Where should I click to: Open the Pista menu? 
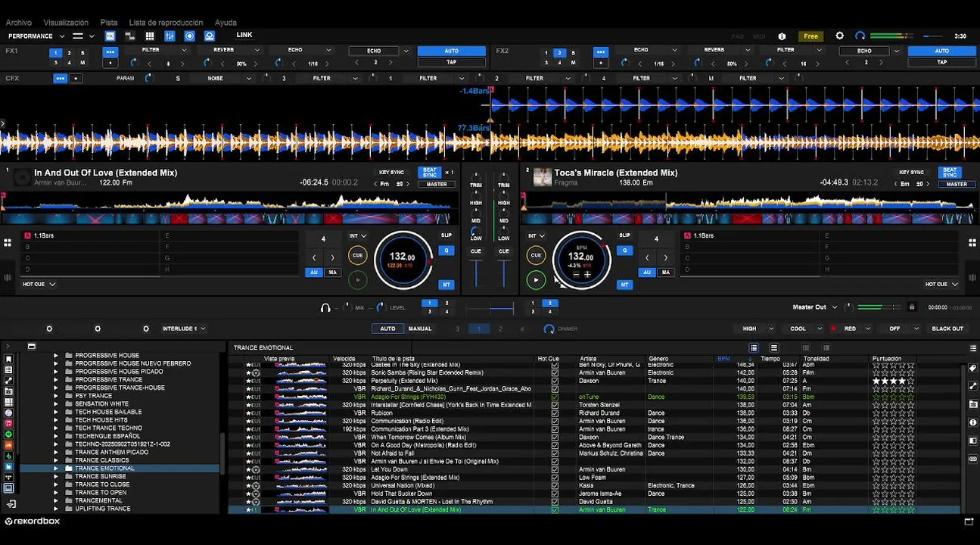click(x=109, y=23)
